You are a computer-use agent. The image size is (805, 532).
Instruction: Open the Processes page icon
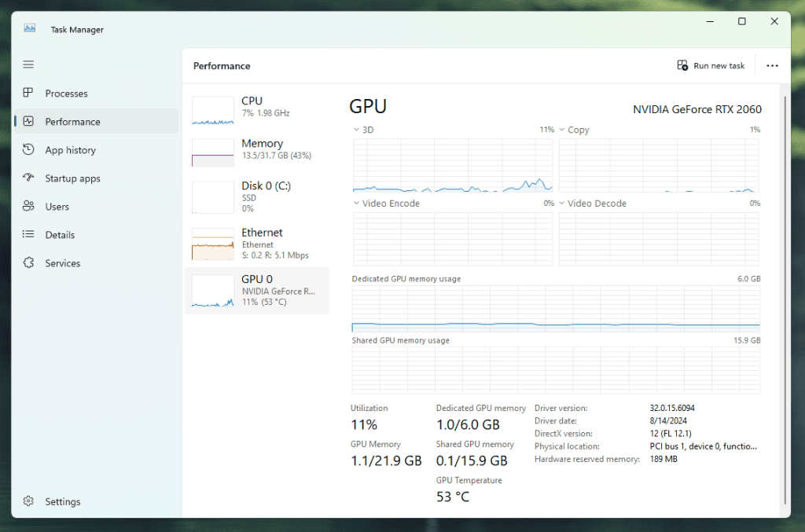28,93
